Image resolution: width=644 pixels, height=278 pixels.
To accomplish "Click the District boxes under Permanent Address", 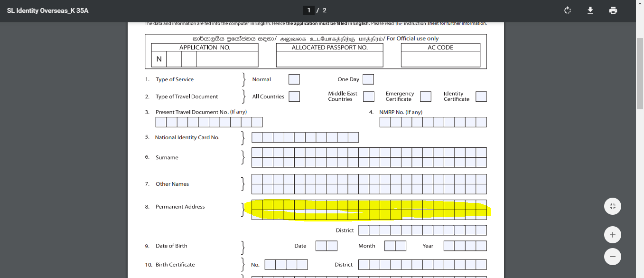I will (x=422, y=230).
